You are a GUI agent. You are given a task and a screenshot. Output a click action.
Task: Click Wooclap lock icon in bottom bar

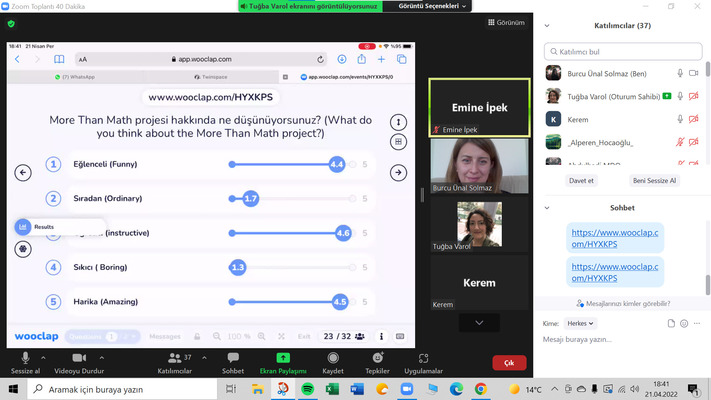tap(197, 337)
